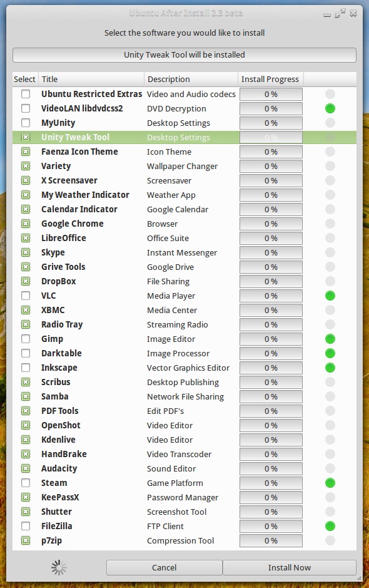Uncheck the Skype checkbox
Viewport: 369px width, 588px height.
26,252
